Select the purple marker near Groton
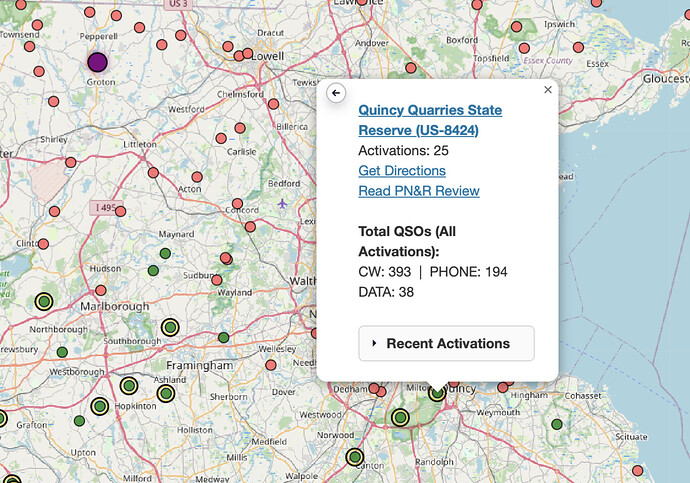This screenshot has height=483, width=690. click(x=97, y=62)
